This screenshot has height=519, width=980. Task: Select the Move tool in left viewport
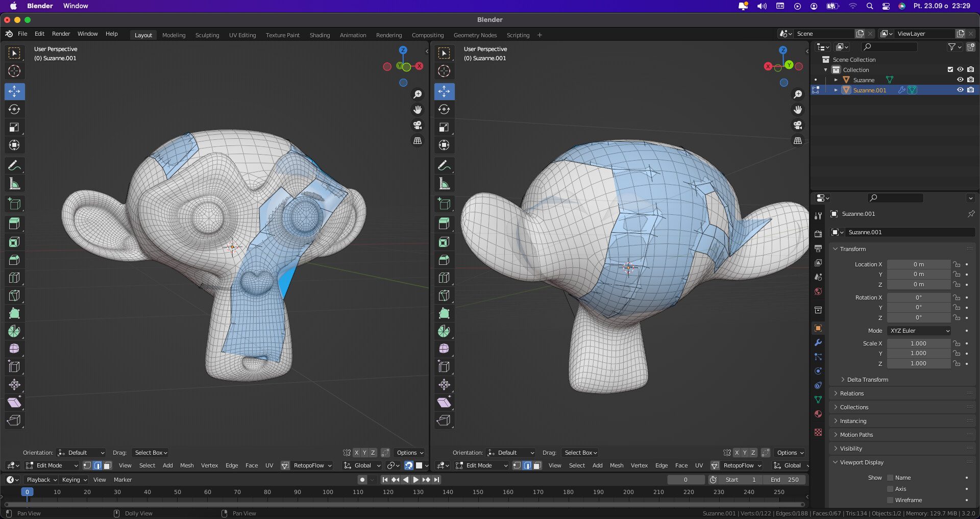click(15, 91)
